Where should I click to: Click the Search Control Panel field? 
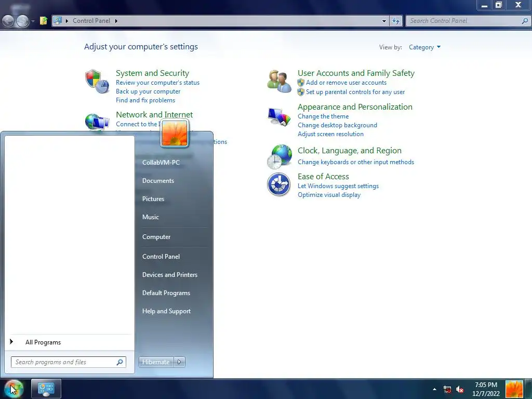click(x=468, y=21)
